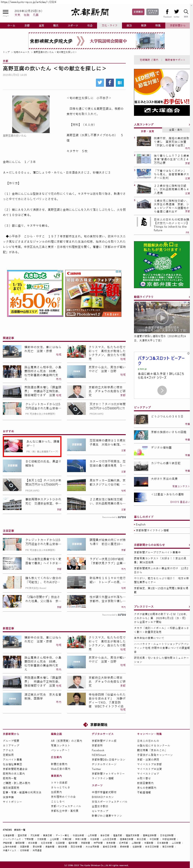The width and height of the screenshot is (193, 868).
Task: Open the スポーツ navigation tab
Action: click(73, 26)
